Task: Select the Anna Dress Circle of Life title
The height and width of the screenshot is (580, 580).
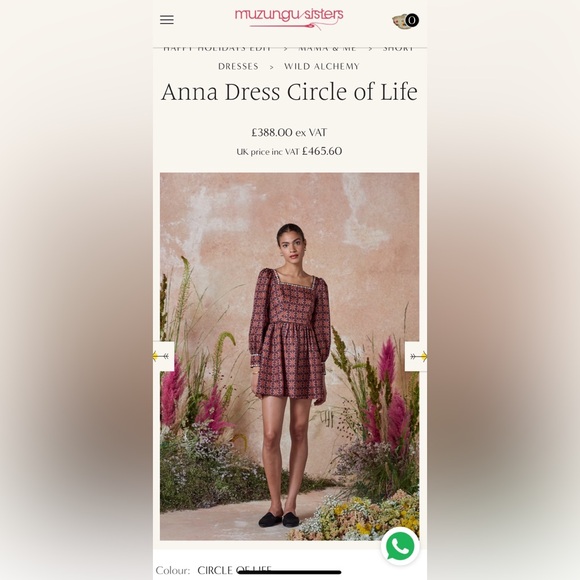Action: (x=290, y=91)
